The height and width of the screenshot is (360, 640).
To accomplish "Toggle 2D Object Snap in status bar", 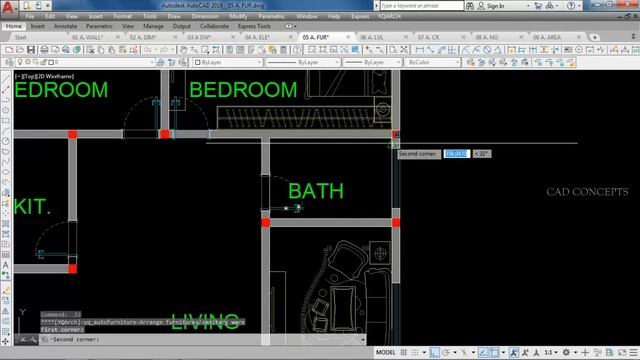I will pos(494,352).
